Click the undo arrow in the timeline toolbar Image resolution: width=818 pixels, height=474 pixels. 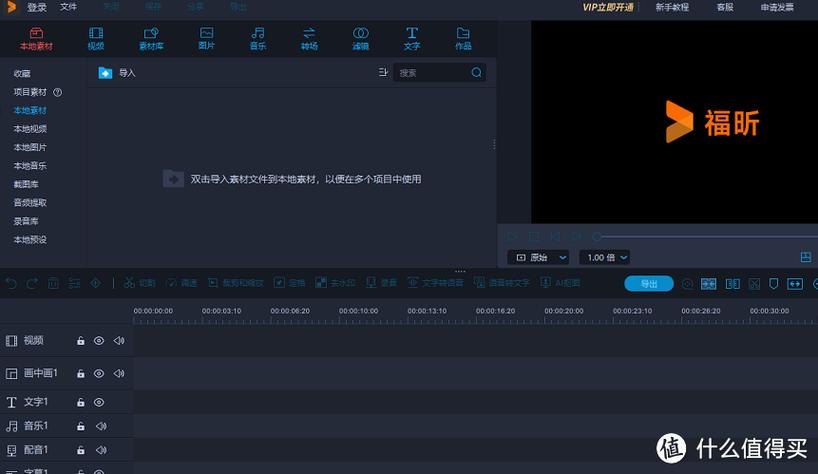click(x=11, y=283)
